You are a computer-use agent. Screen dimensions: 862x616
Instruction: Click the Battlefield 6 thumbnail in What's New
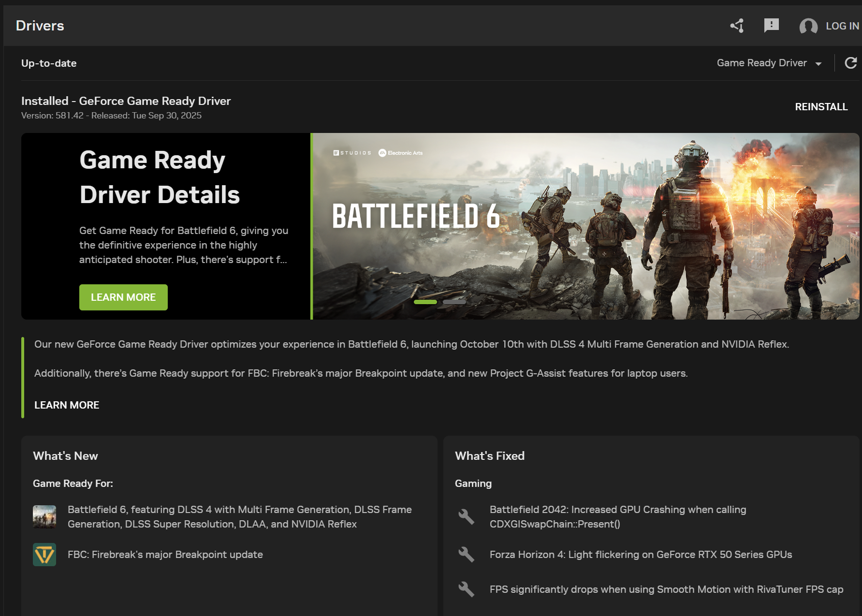pyautogui.click(x=44, y=517)
